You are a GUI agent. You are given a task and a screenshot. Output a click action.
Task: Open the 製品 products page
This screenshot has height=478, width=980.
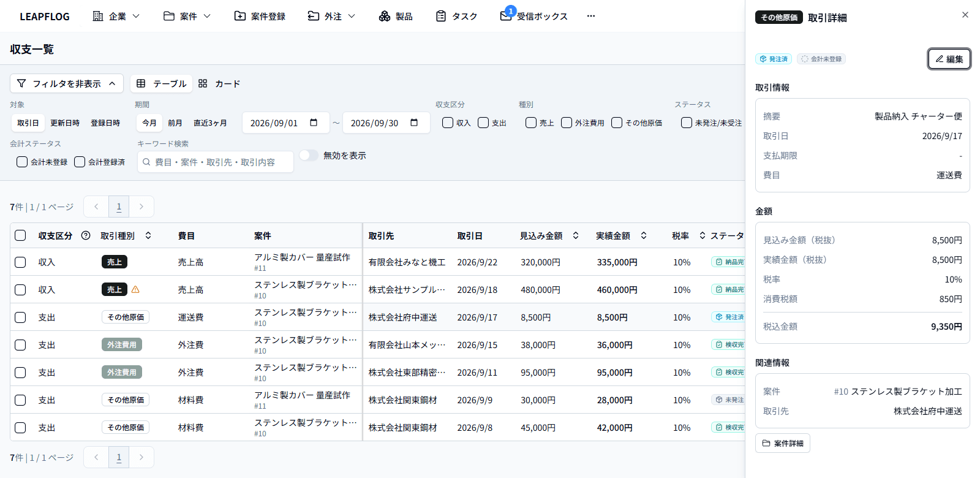(395, 16)
